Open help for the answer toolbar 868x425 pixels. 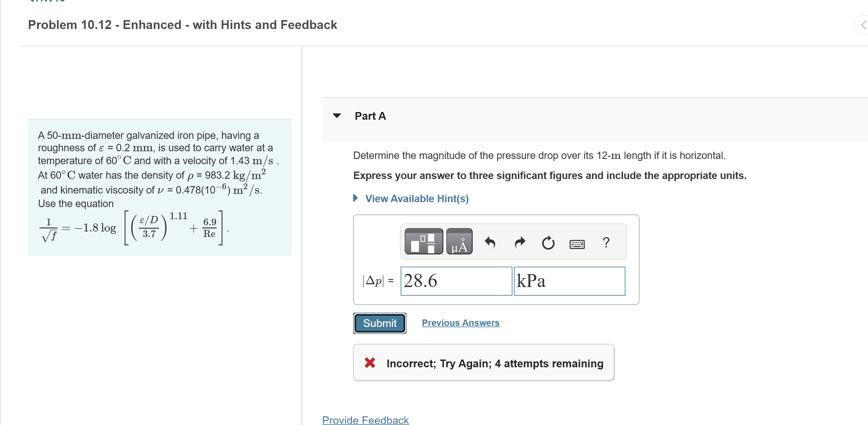[x=606, y=243]
